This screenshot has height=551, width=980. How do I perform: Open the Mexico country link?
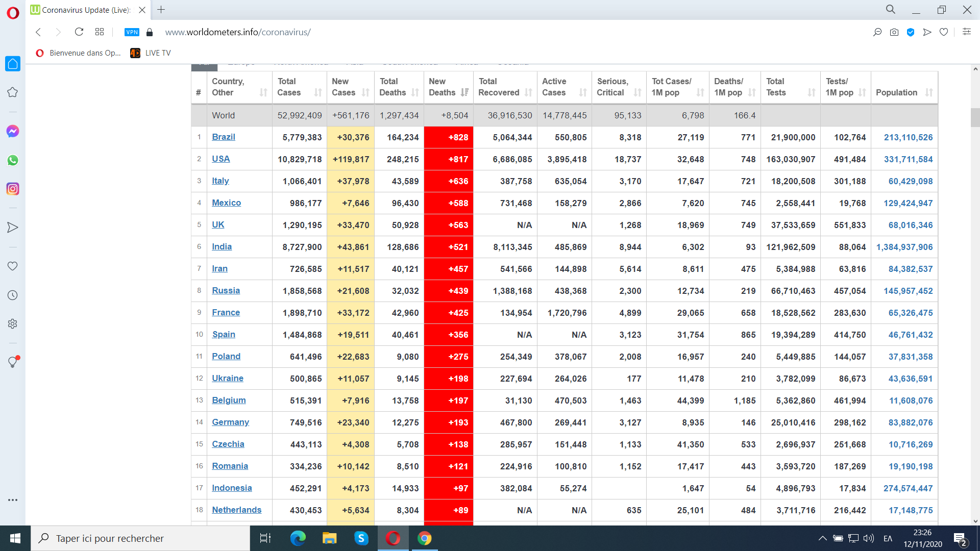pos(227,203)
